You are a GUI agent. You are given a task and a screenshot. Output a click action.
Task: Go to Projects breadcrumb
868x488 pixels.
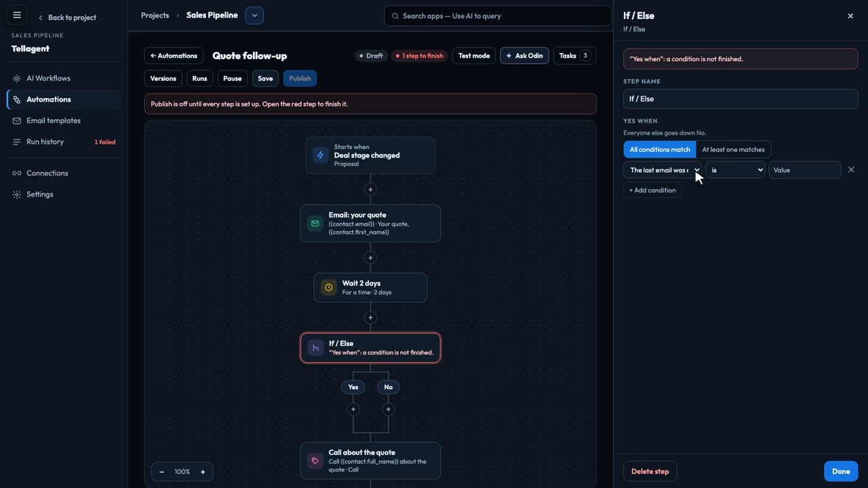click(x=155, y=16)
